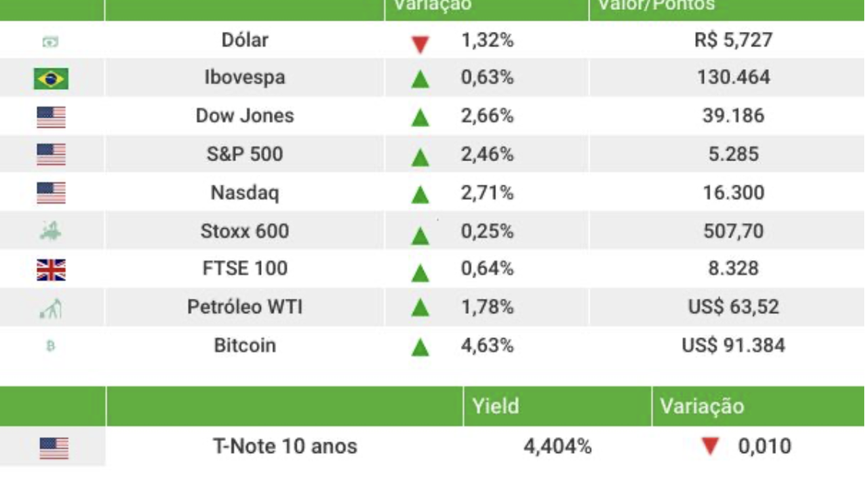Click the Dólar value R$ 5,727
The height and width of the screenshot is (488, 868).
733,40
